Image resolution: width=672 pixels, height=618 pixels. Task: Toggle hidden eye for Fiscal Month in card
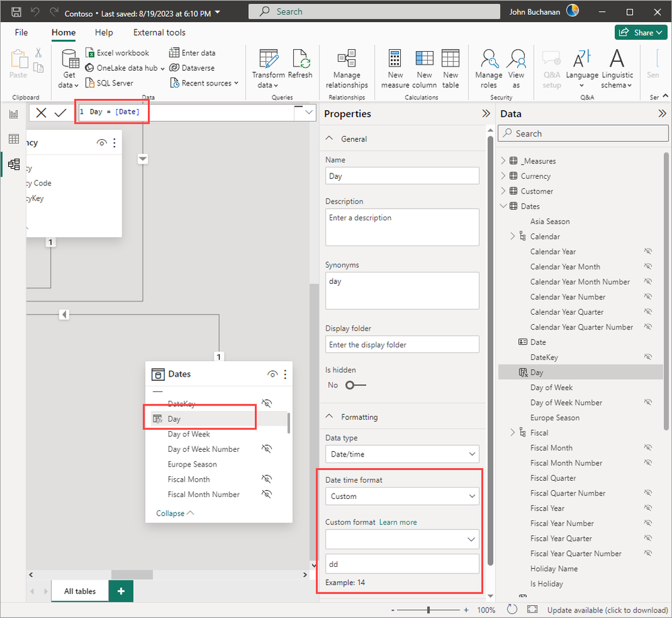(x=266, y=479)
